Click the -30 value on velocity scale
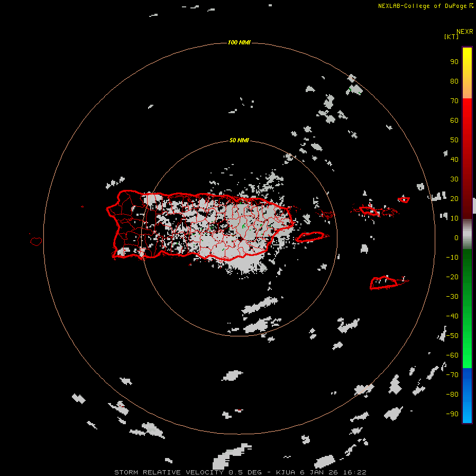The width and height of the screenshot is (476, 476). (452, 297)
